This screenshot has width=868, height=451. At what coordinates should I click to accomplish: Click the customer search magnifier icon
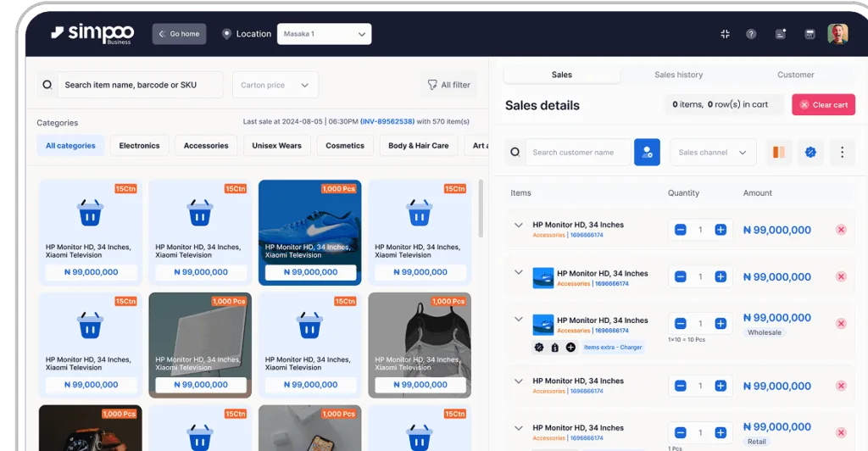[x=515, y=153]
